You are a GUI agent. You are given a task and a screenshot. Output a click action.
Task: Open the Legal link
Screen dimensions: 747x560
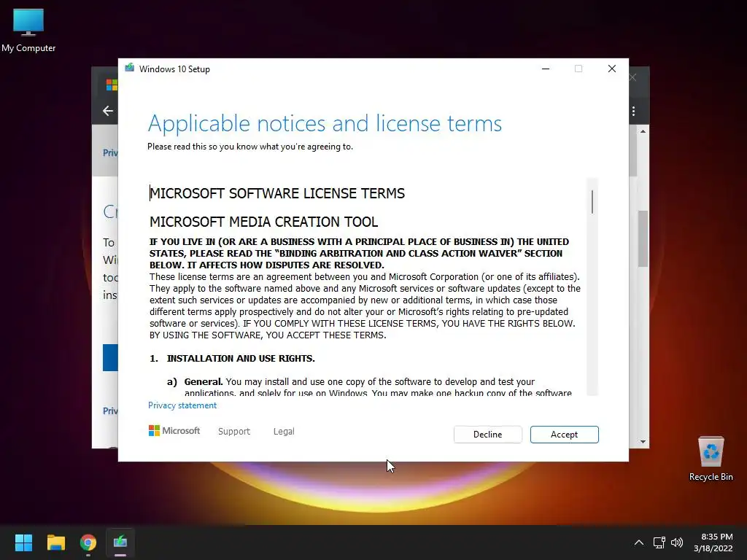click(284, 432)
